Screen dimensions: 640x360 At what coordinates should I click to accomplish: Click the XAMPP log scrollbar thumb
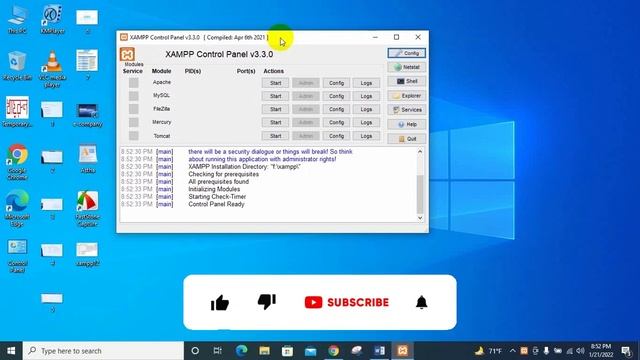pos(420,193)
